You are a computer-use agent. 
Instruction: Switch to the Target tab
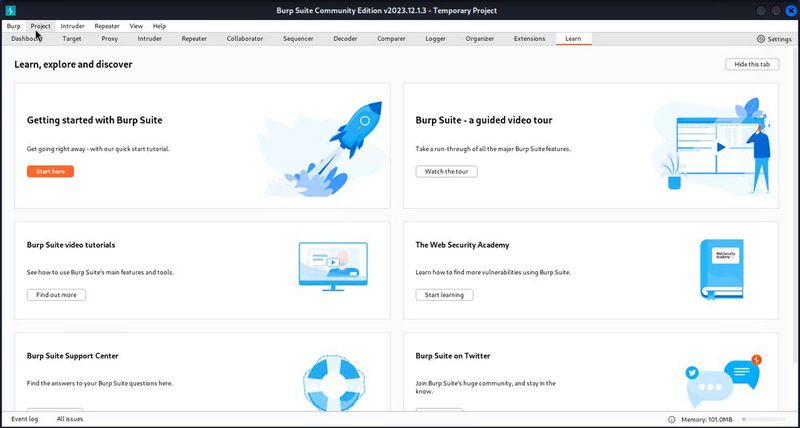[x=72, y=39]
